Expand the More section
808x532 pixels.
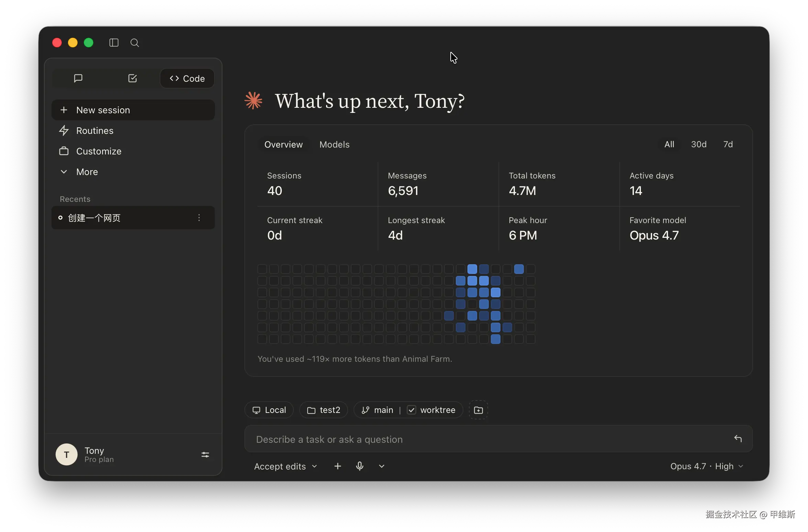click(x=133, y=172)
